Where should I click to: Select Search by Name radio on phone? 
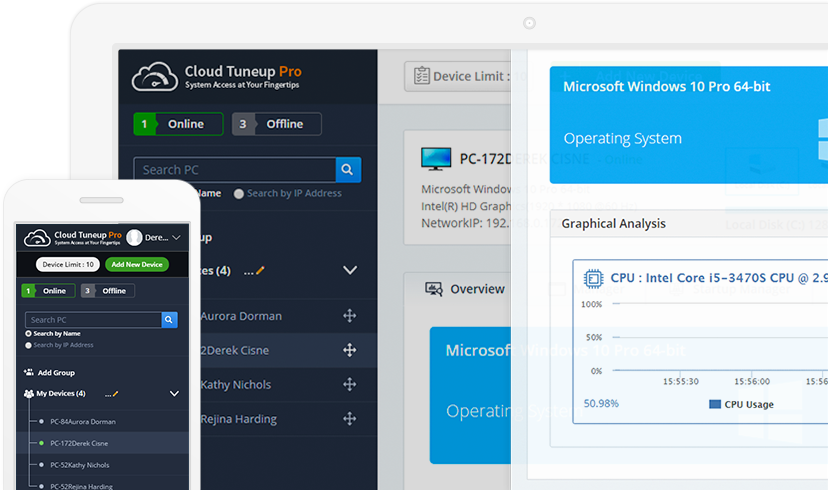[x=29, y=334]
